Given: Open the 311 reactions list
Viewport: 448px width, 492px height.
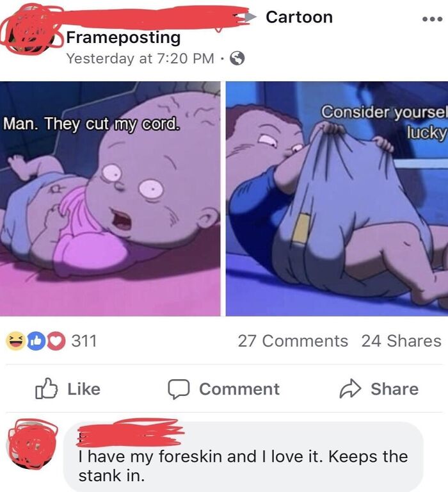Looking at the screenshot, I should [x=84, y=341].
